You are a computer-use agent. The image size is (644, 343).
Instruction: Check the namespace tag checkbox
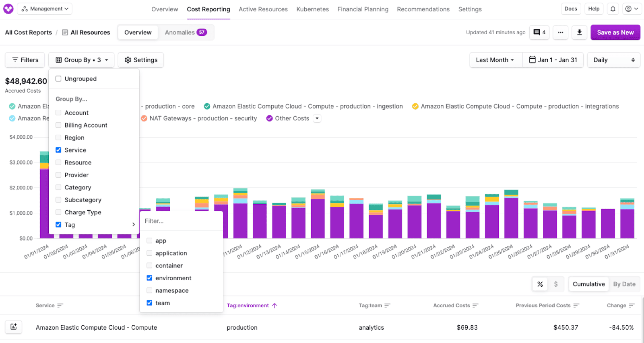click(x=149, y=290)
